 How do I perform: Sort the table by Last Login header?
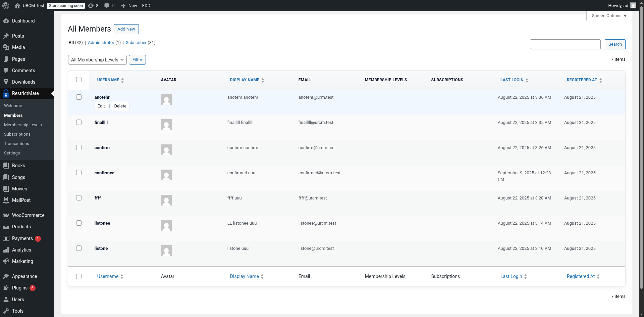tap(512, 80)
